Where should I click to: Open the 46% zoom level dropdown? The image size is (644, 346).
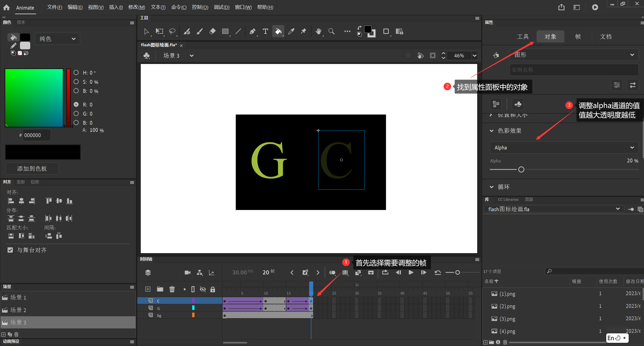tap(475, 56)
